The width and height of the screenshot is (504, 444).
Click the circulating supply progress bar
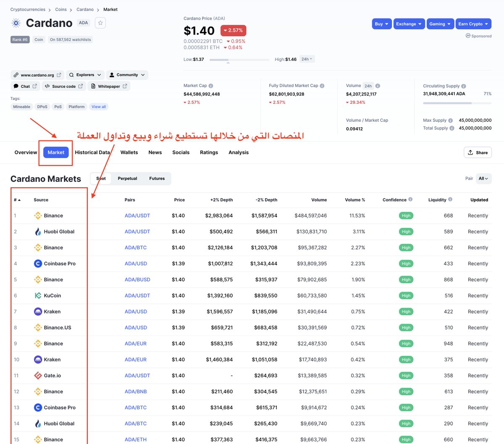coord(457,103)
